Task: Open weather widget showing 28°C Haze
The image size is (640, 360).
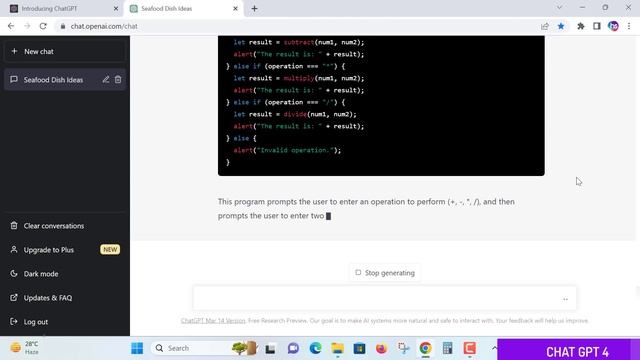Action: (x=25, y=348)
